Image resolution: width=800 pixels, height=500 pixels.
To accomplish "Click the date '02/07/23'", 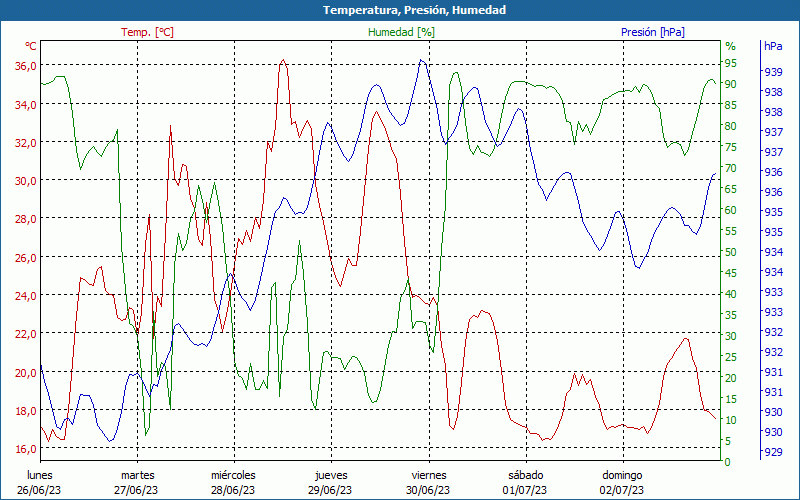I will [621, 490].
